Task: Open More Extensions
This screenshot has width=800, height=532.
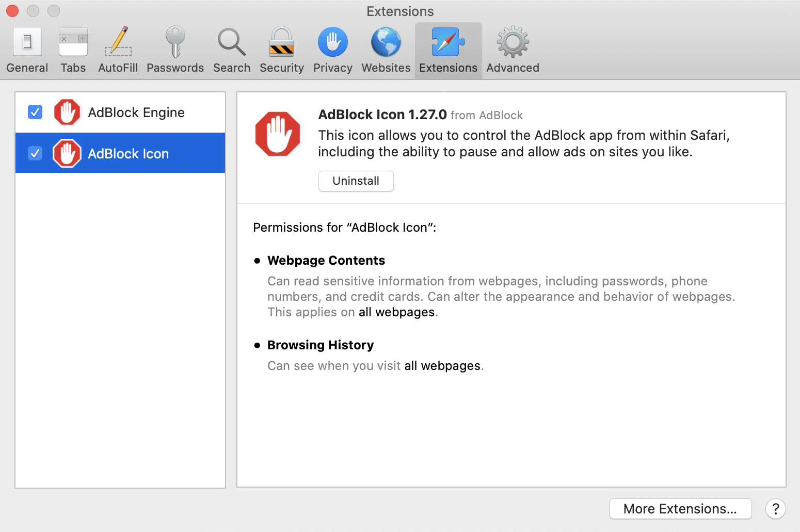Action: pos(680,509)
